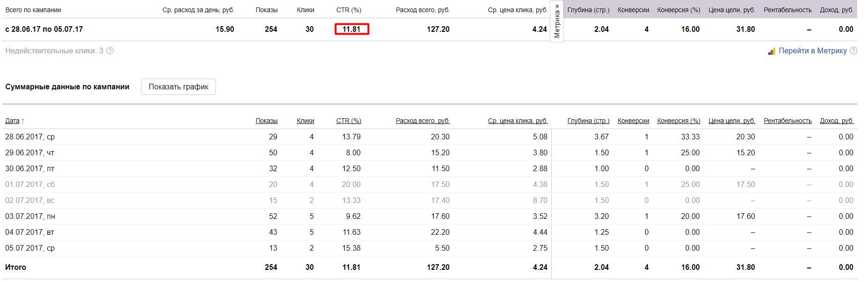
Task: Sort by Глубина (стр.) table header
Action: tap(588, 121)
